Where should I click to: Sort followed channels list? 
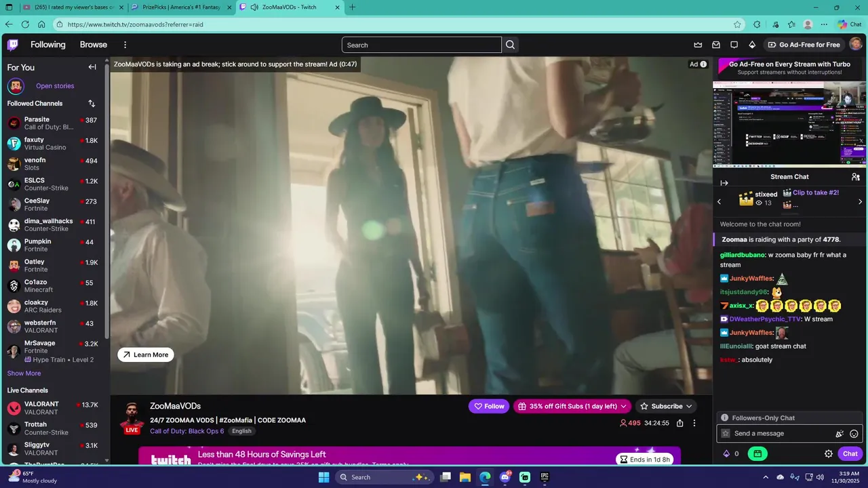pyautogui.click(x=92, y=104)
